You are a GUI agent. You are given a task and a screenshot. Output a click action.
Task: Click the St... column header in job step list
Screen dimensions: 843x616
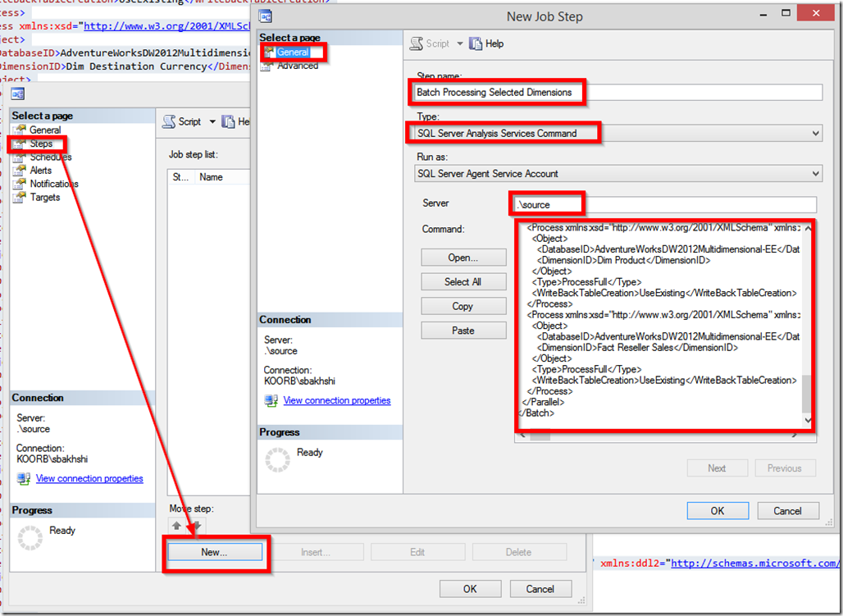pyautogui.click(x=180, y=177)
